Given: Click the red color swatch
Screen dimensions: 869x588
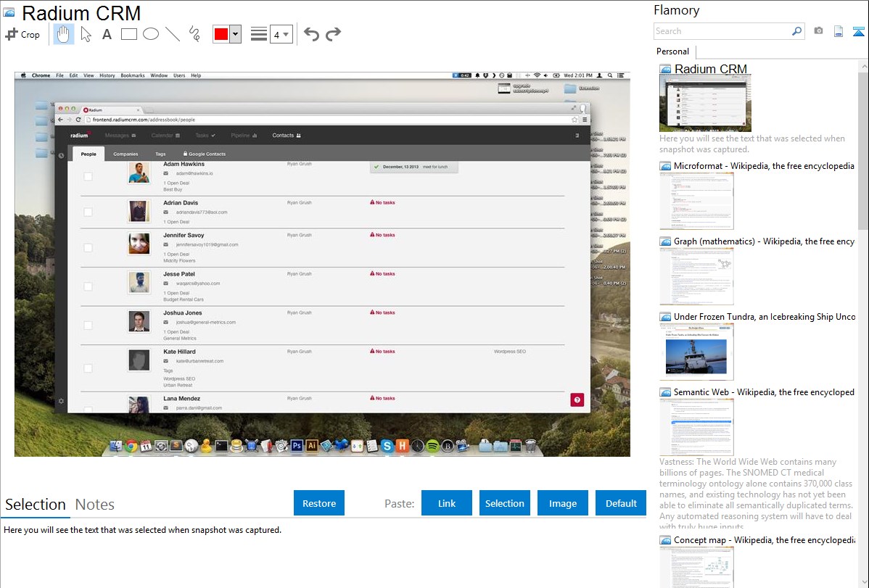Looking at the screenshot, I should (221, 34).
